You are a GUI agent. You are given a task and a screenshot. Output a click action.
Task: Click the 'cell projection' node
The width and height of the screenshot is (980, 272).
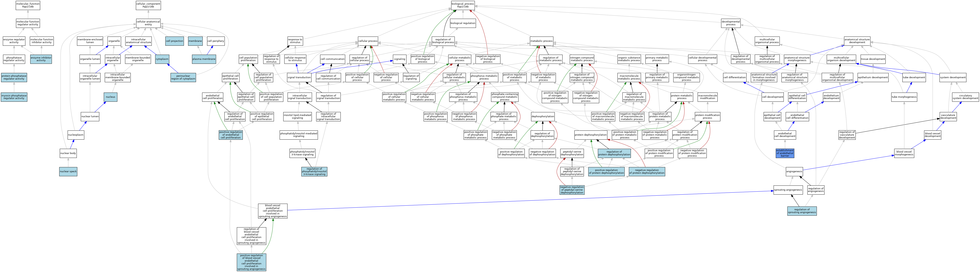pos(175,41)
